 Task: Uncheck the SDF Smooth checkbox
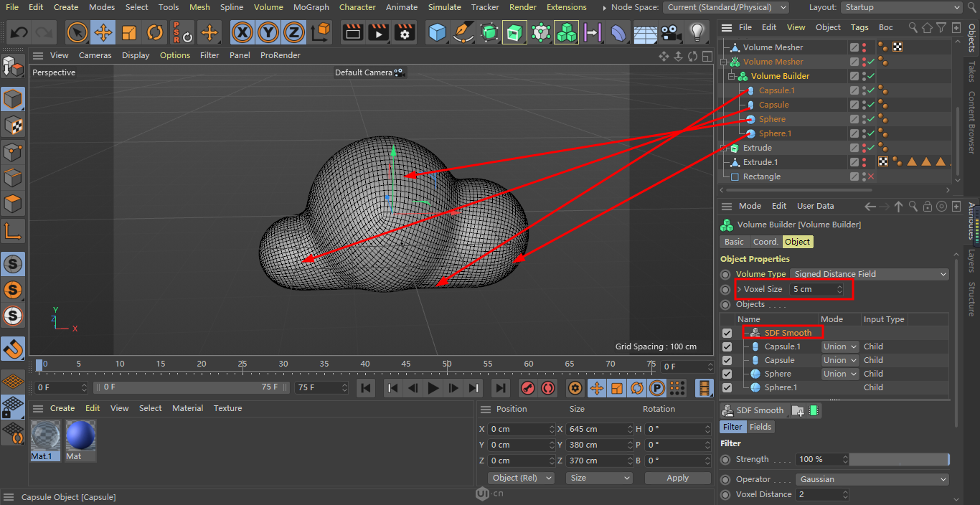coord(727,333)
